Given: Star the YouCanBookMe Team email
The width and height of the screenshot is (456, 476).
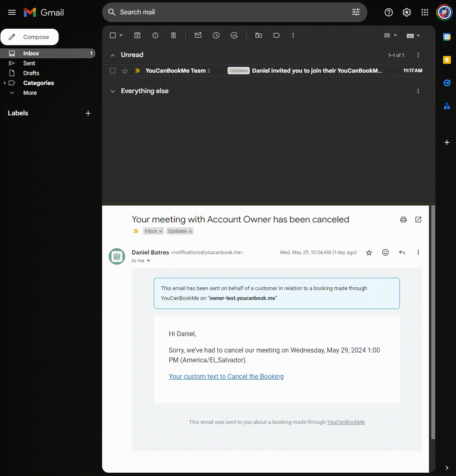Looking at the screenshot, I should [125, 71].
